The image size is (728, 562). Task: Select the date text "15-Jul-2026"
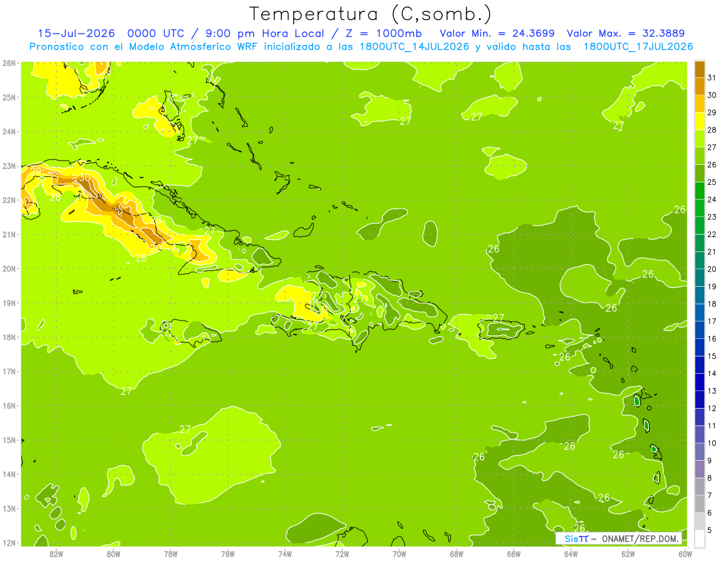click(x=77, y=33)
